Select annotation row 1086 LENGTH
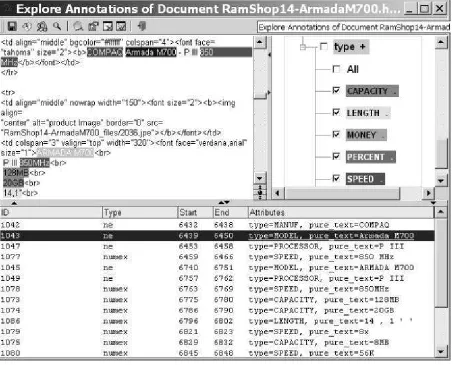This screenshot has width=453, height=365. [217, 321]
